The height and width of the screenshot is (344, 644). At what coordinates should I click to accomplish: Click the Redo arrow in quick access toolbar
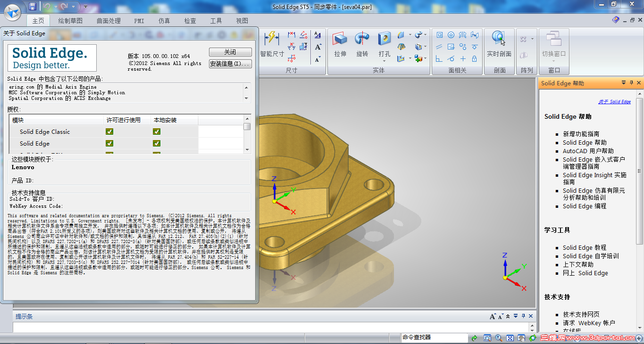(64, 7)
